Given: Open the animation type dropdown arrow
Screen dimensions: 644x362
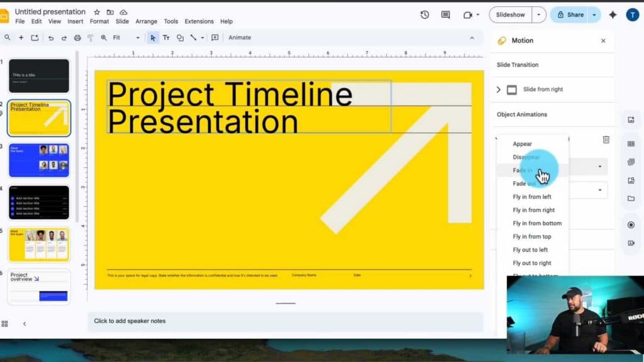Looking at the screenshot, I should pos(600,167).
